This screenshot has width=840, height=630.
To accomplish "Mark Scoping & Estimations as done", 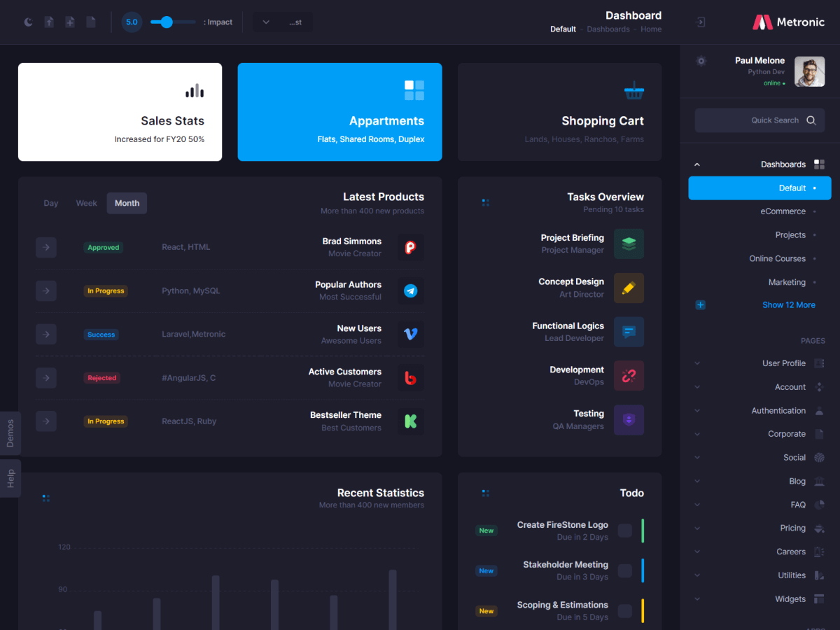I will [624, 610].
